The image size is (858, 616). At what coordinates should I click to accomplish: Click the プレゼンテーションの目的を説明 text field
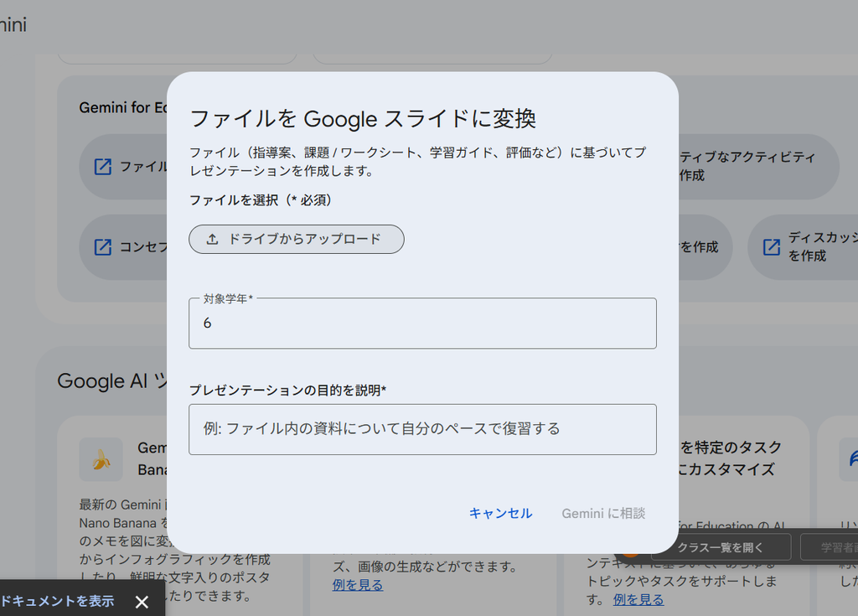[x=422, y=429]
